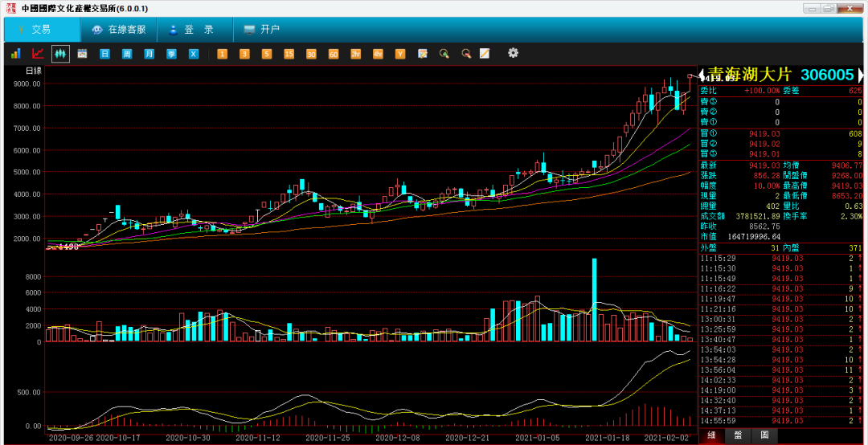
Task: Click the 買① bid volume 608
Action: pyautogui.click(x=855, y=133)
